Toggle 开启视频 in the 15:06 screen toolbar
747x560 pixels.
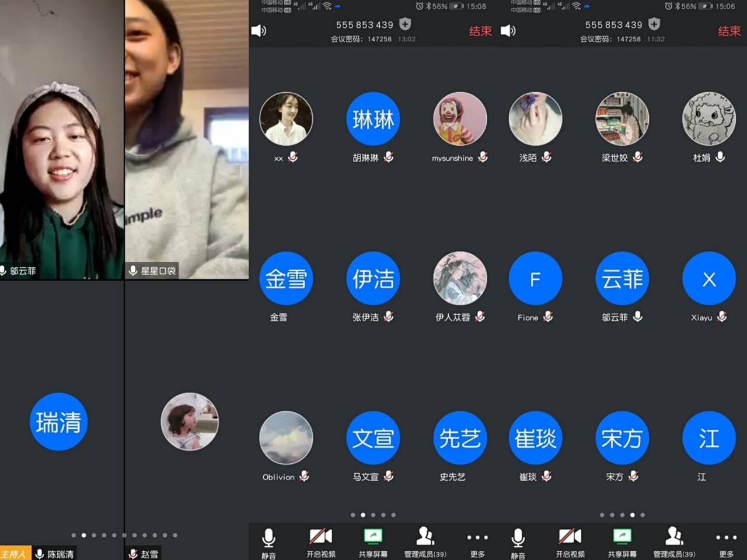click(x=570, y=542)
